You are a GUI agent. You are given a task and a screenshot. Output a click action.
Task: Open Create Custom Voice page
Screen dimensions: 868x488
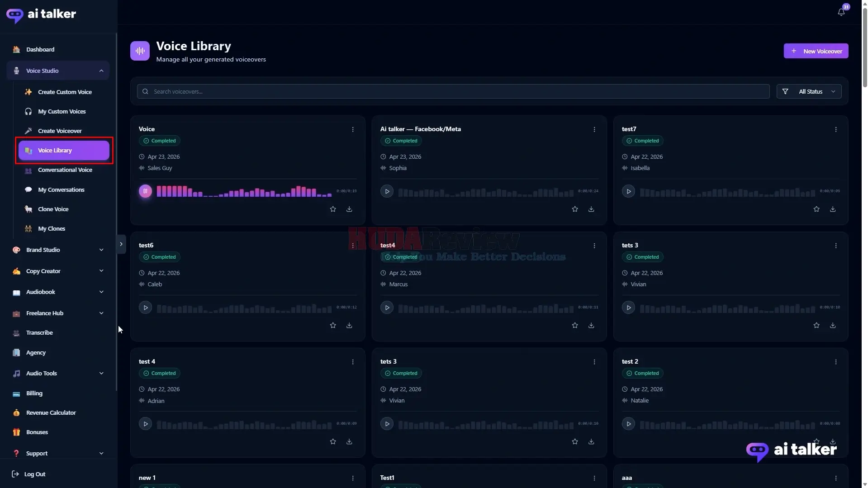pyautogui.click(x=64, y=92)
